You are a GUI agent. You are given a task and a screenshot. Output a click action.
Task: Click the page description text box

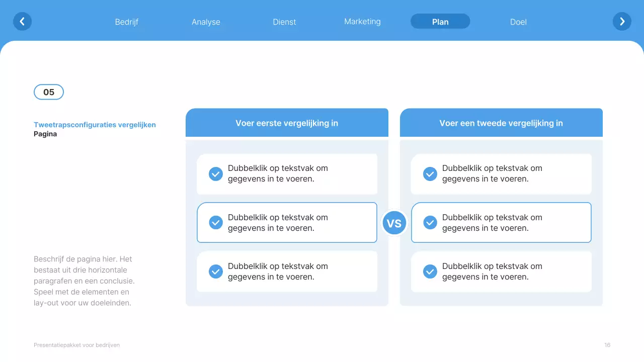[x=83, y=281]
